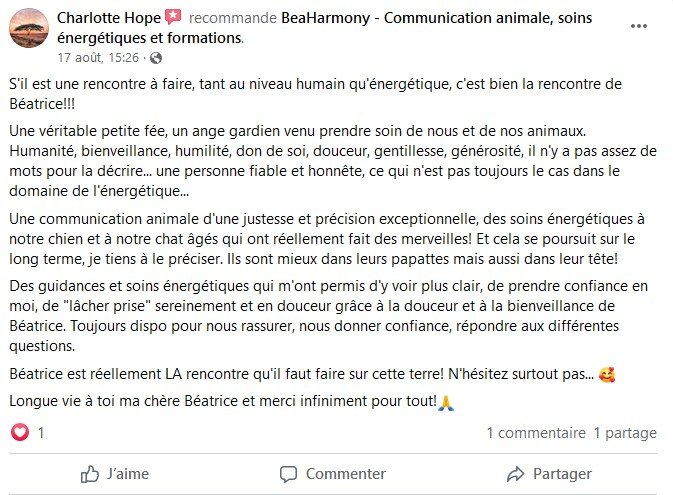Screen dimensions: 673x495
Task: Click the recommendation star badge icon
Action: click(x=173, y=17)
